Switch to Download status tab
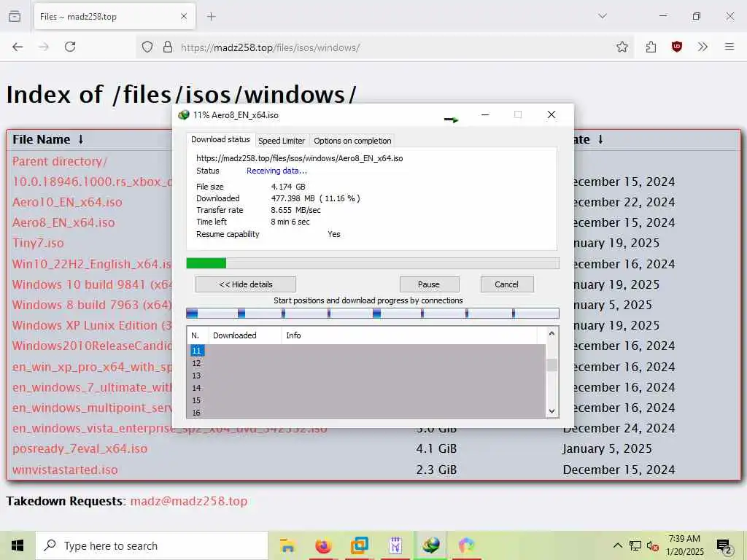Image resolution: width=747 pixels, height=560 pixels. 220,139
